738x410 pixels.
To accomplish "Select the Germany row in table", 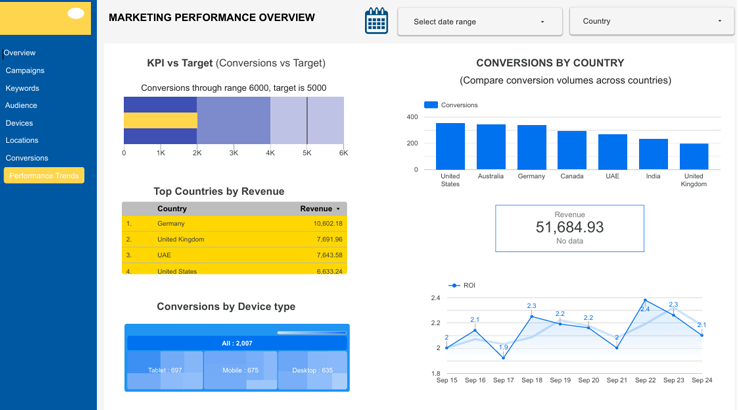I will tap(234, 224).
